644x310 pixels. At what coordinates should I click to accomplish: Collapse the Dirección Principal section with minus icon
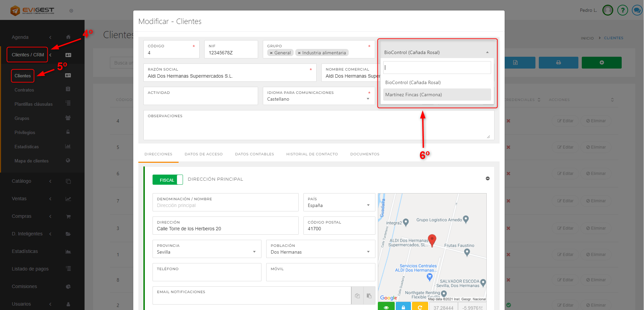(487, 179)
